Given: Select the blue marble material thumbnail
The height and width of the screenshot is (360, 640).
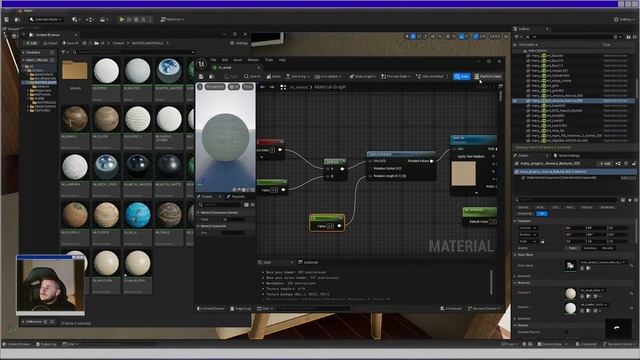Looking at the screenshot, I should click(x=169, y=71).
